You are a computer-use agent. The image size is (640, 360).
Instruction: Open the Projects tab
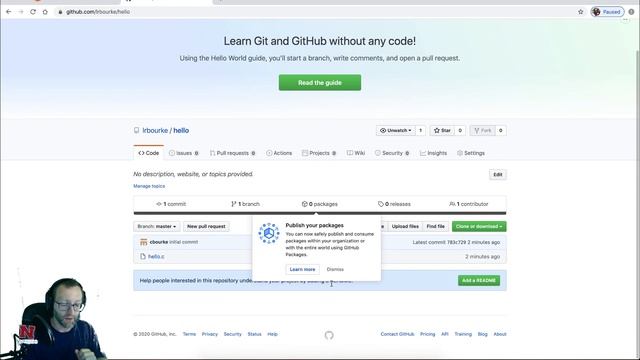(x=319, y=153)
